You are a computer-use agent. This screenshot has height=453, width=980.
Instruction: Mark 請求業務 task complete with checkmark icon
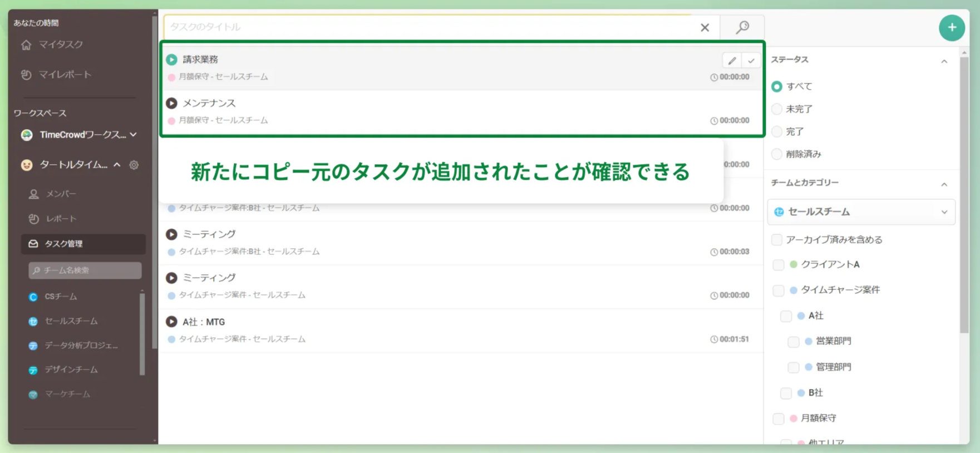pyautogui.click(x=751, y=61)
